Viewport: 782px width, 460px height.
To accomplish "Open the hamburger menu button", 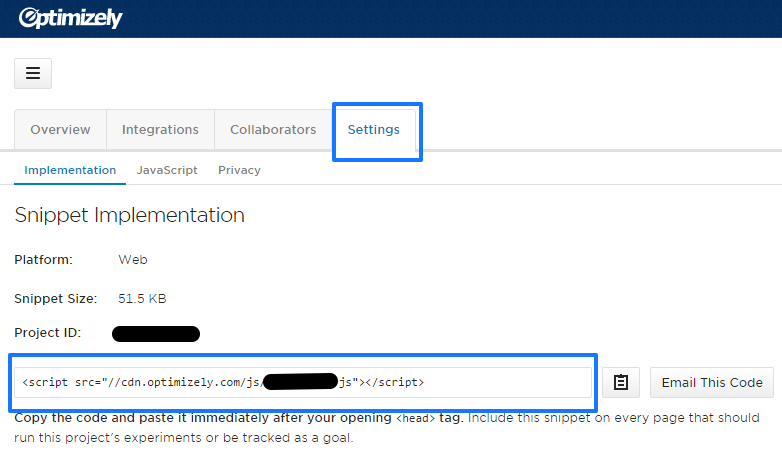I will [x=33, y=73].
